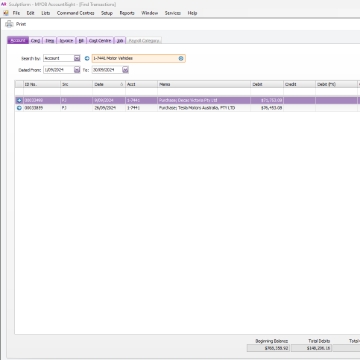The width and height of the screenshot is (360, 360).
Task: Click the Total Debits value box
Action: point(311,348)
